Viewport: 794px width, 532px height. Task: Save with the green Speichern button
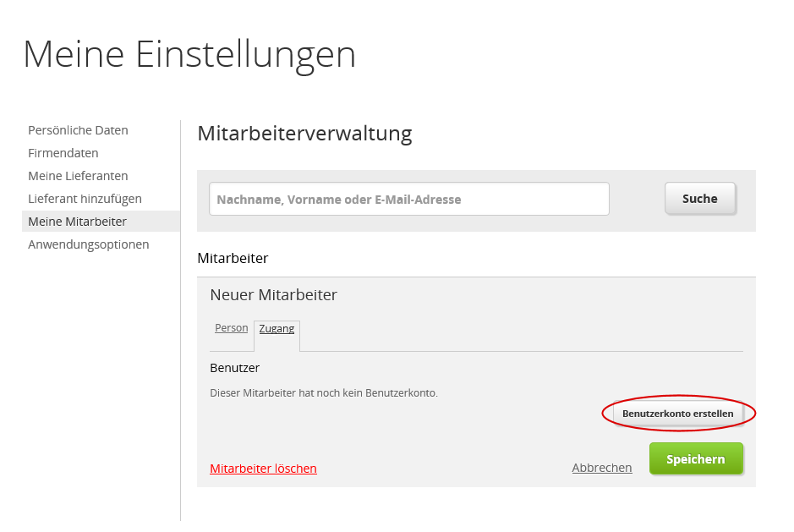695,459
